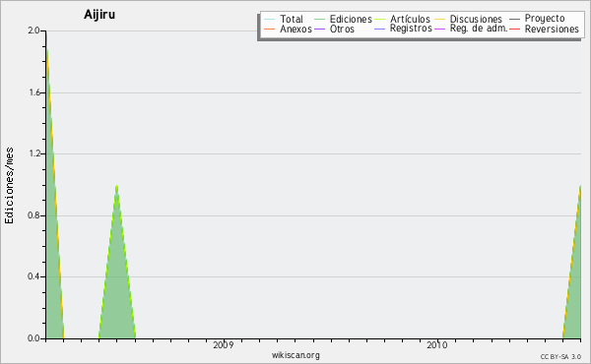This screenshot has width=591, height=364.
Task: Click the Reversiones legend label
Action: click(552, 29)
